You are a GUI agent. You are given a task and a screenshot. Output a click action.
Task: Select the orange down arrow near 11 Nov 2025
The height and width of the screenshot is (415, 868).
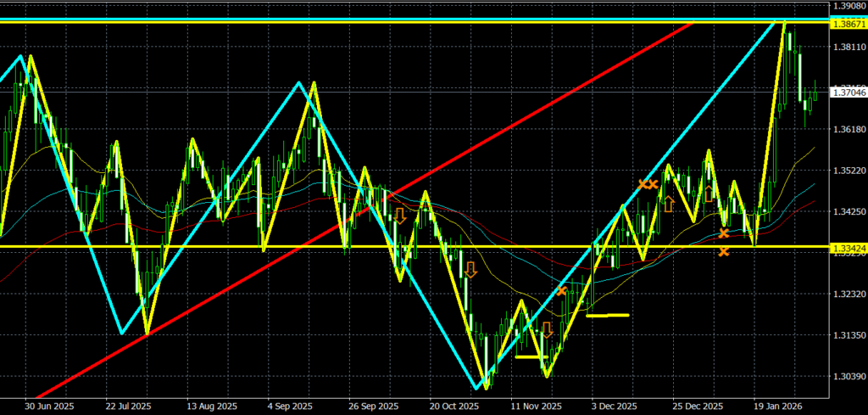coord(547,329)
